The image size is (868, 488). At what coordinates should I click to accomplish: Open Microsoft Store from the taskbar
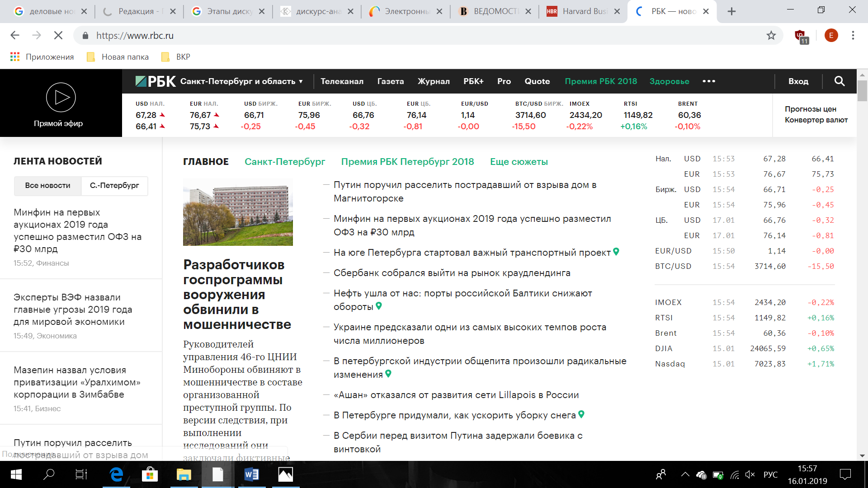(x=150, y=474)
